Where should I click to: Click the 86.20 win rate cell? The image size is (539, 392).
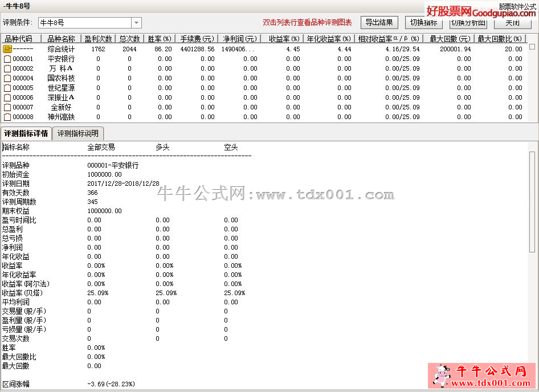[163, 49]
